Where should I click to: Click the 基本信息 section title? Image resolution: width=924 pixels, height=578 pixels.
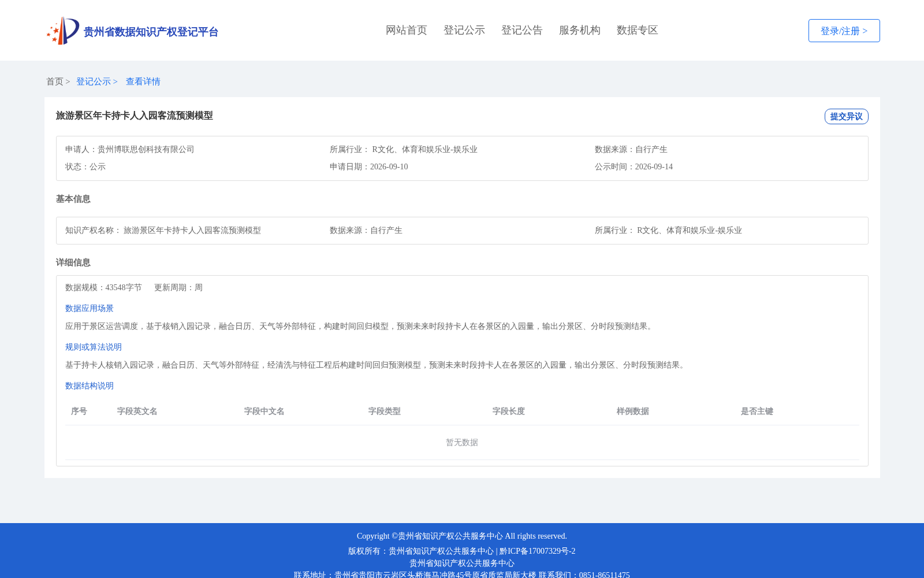pyautogui.click(x=73, y=199)
